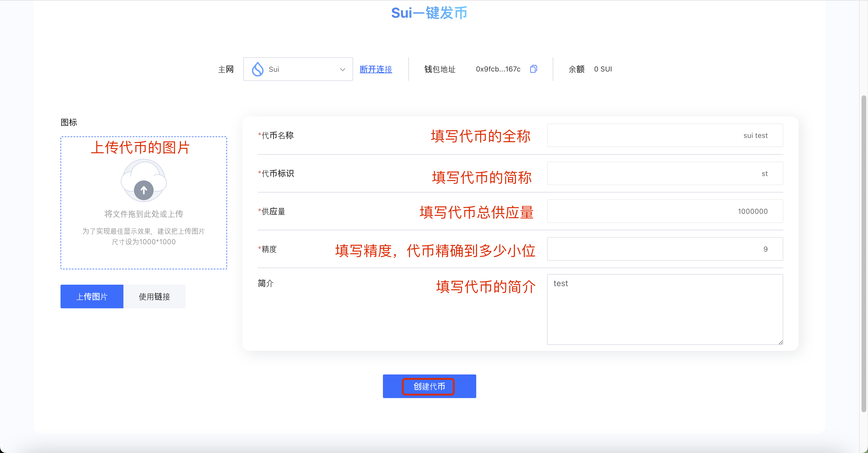
Task: Focus the 代币名称 field containing sui test
Action: point(665,135)
